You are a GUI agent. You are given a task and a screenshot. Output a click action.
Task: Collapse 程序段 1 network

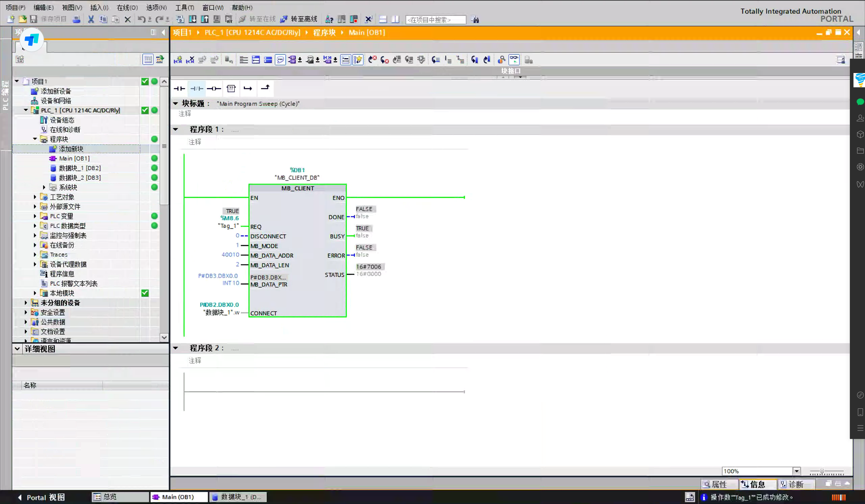[x=176, y=129]
